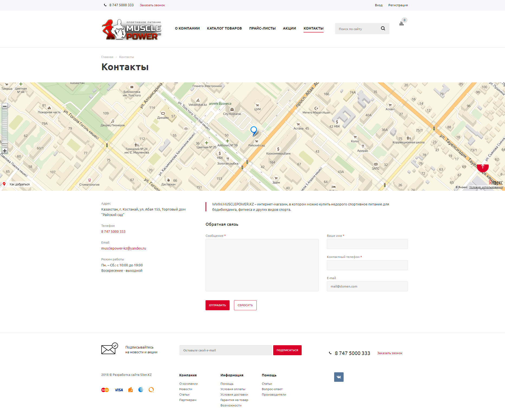The width and height of the screenshot is (505, 420).
Task: Select the КОНТАКТЫ menu item
Action: 314,28
